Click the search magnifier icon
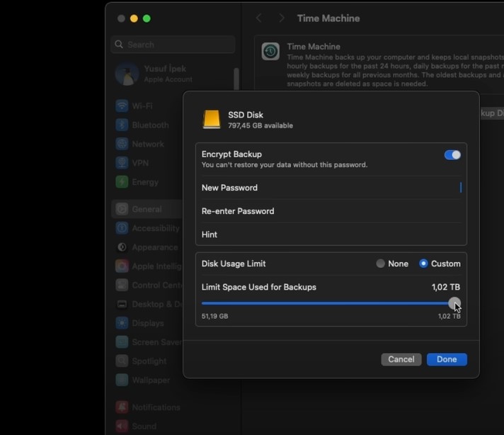 click(119, 45)
